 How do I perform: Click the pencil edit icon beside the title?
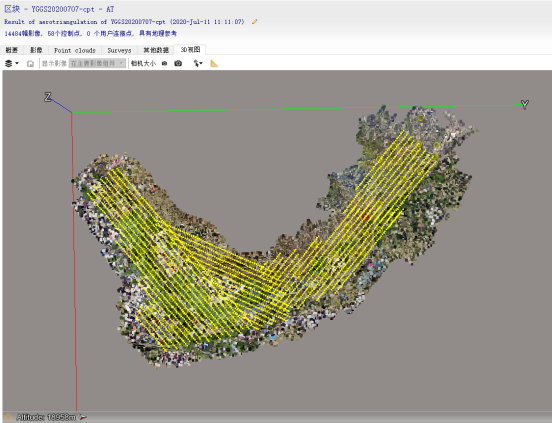click(x=254, y=22)
